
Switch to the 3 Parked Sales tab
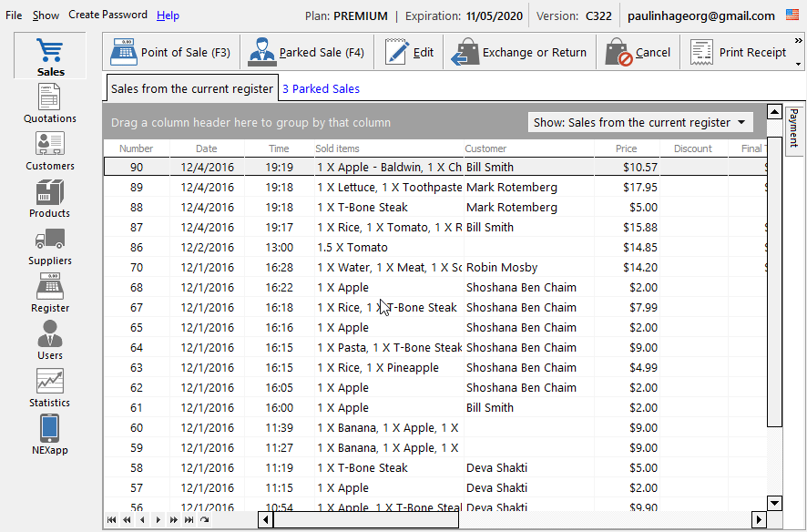click(x=322, y=88)
